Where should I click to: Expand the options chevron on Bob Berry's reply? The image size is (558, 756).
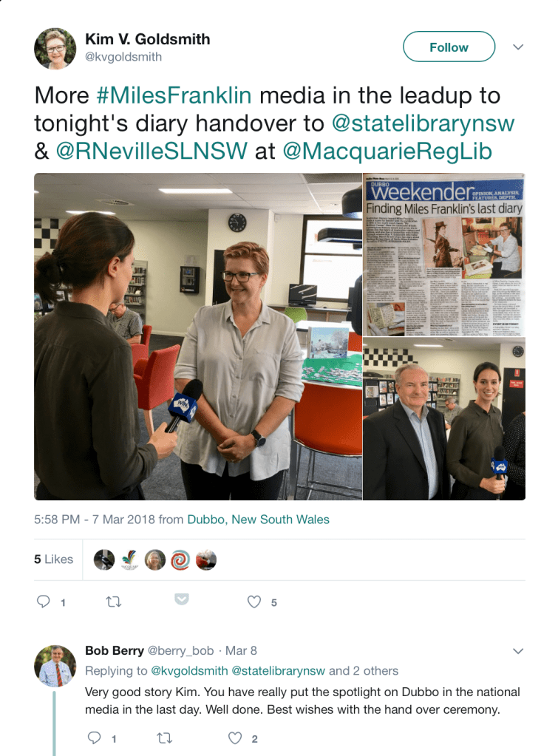point(518,651)
